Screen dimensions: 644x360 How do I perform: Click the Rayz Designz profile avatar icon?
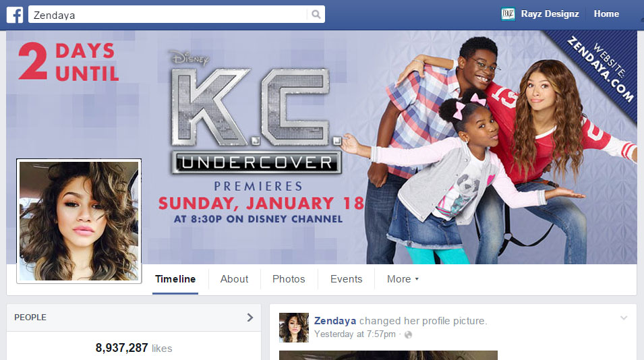point(508,14)
